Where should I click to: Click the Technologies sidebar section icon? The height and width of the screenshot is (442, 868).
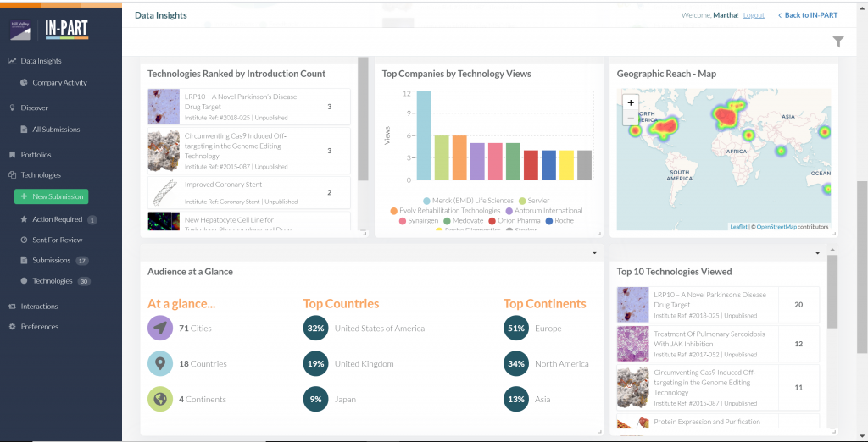pos(12,174)
